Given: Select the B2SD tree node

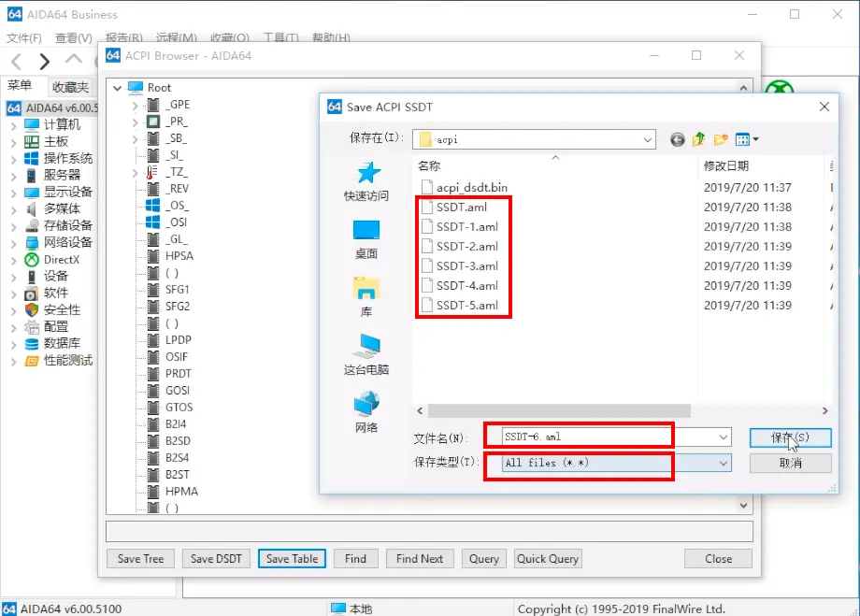Looking at the screenshot, I should pos(178,441).
